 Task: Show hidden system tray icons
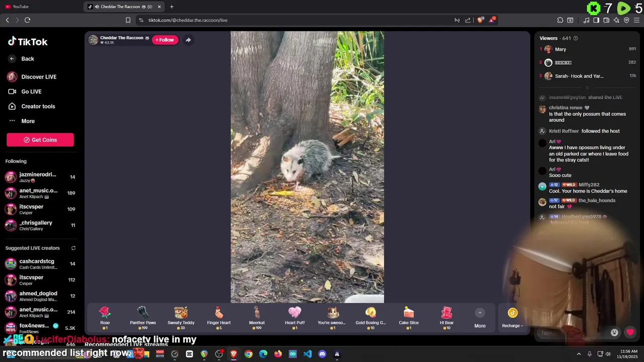tap(579, 354)
